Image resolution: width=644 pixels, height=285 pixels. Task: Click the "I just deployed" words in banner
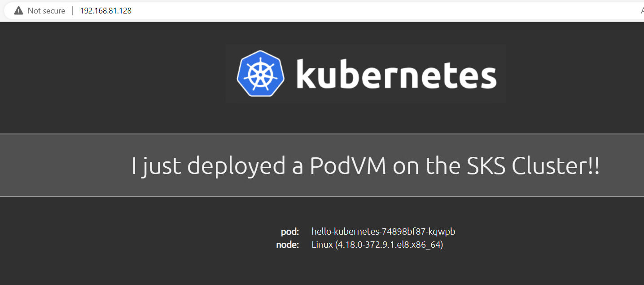click(208, 166)
